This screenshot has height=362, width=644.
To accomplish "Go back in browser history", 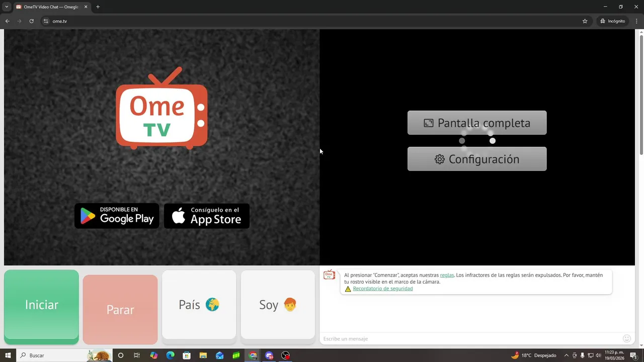I will pyautogui.click(x=7, y=21).
